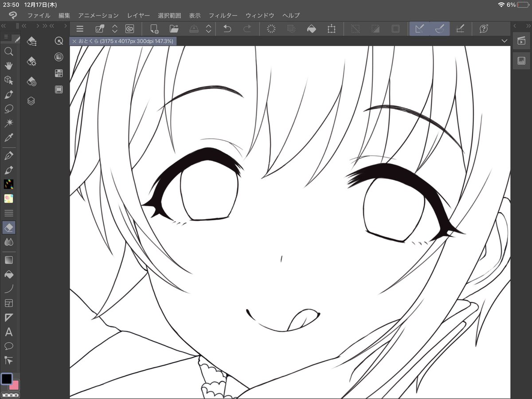Image resolution: width=532 pixels, height=399 pixels.
Task: Select the curved Figure line tool
Action: (8, 289)
